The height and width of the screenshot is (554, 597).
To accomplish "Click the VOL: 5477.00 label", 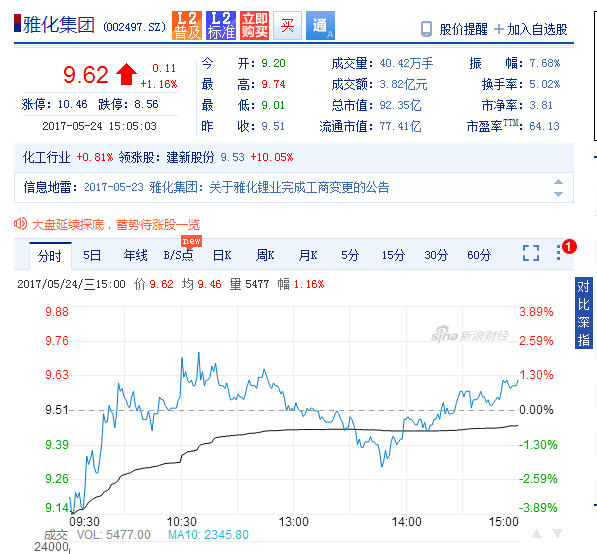I will (x=114, y=535).
